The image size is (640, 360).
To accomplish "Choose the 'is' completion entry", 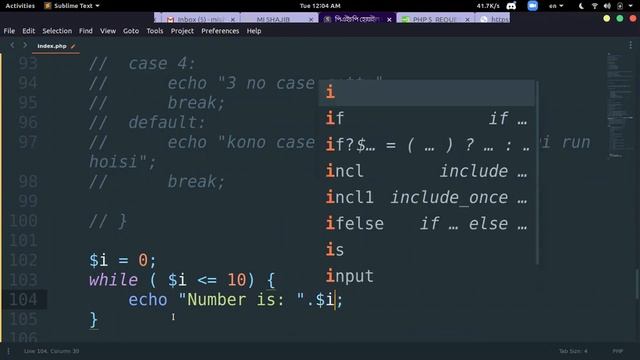I will click(427, 250).
